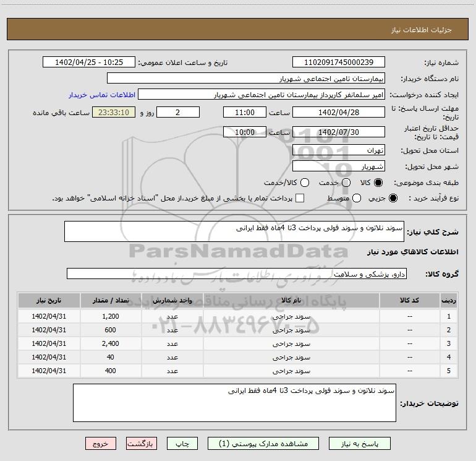Screen dimensions: 476x461
Task: Select the 'جزیی' purchase type radio
Action: click(x=393, y=198)
